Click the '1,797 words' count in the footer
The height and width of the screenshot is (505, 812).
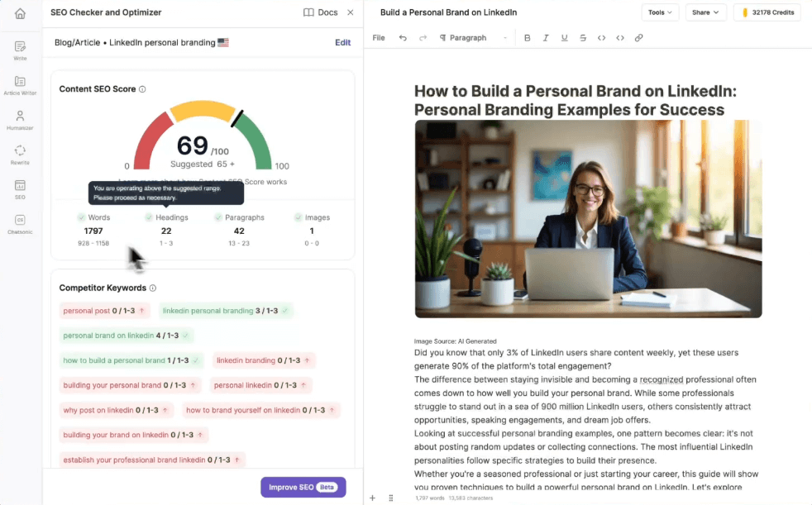[x=430, y=498]
